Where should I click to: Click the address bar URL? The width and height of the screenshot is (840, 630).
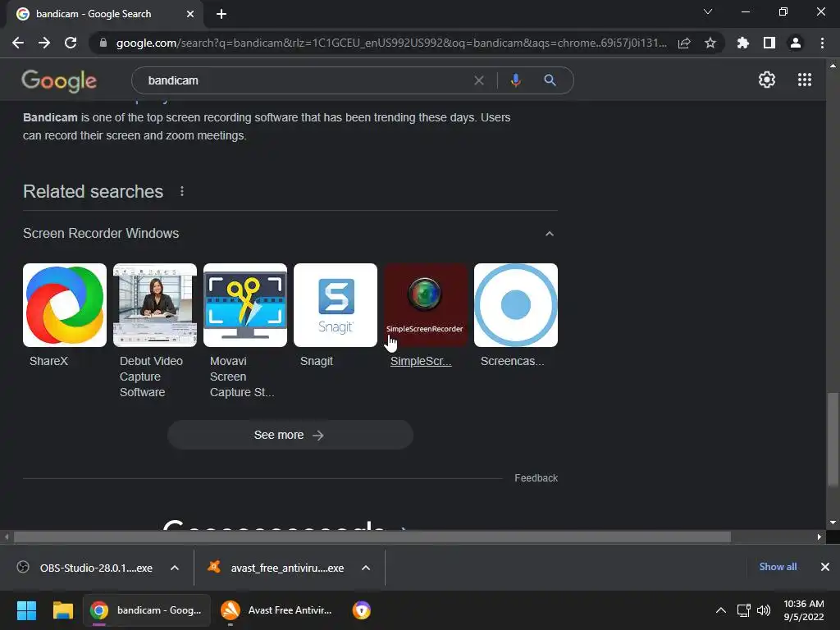pos(391,43)
